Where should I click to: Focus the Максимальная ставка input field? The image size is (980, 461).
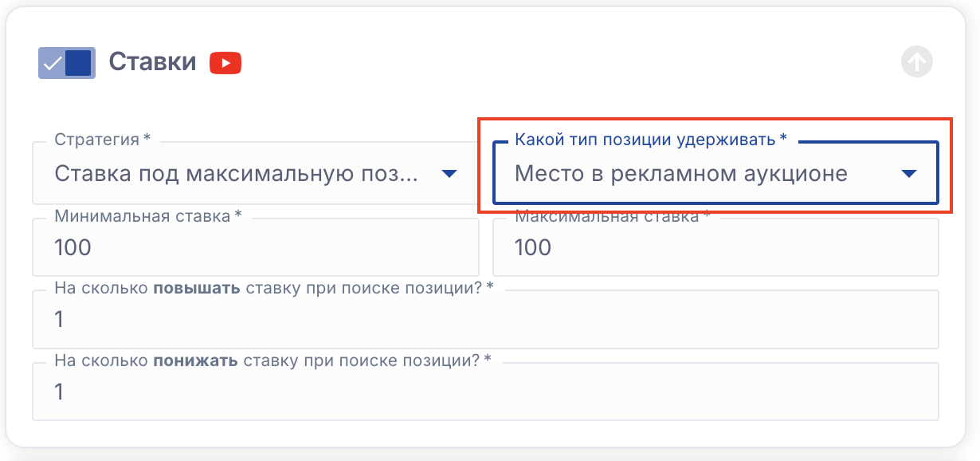[715, 248]
